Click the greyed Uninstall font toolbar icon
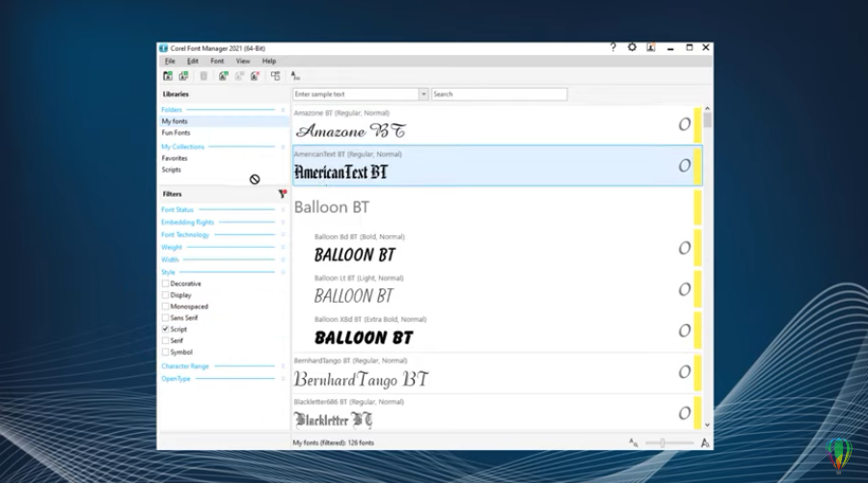Image resolution: width=868 pixels, height=483 pixels. click(x=239, y=76)
